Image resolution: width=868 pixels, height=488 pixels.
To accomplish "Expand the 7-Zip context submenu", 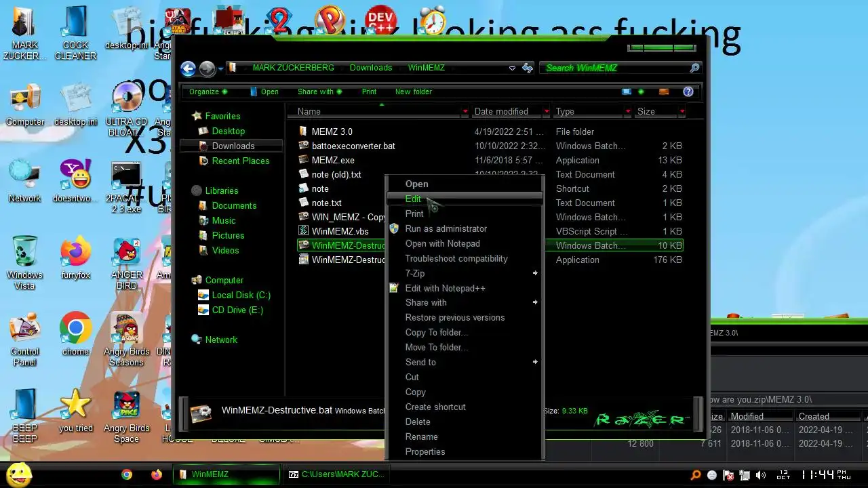I will coord(465,273).
